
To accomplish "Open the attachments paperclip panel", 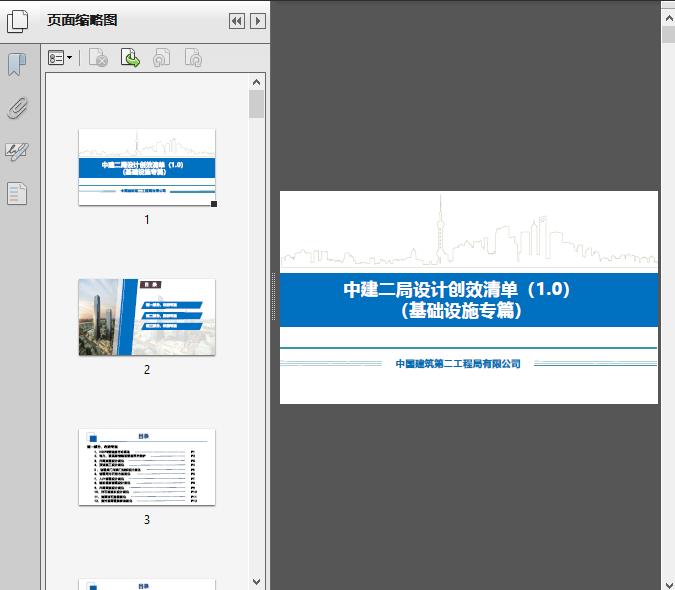I will point(18,108).
